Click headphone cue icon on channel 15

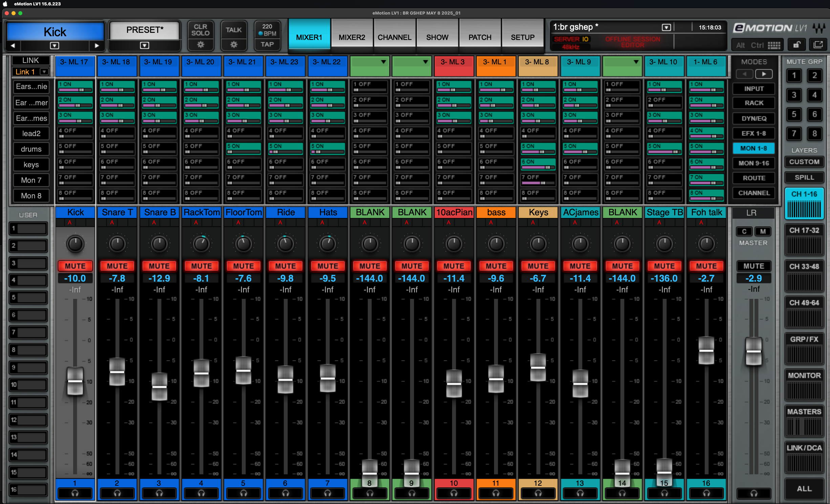coord(664,493)
